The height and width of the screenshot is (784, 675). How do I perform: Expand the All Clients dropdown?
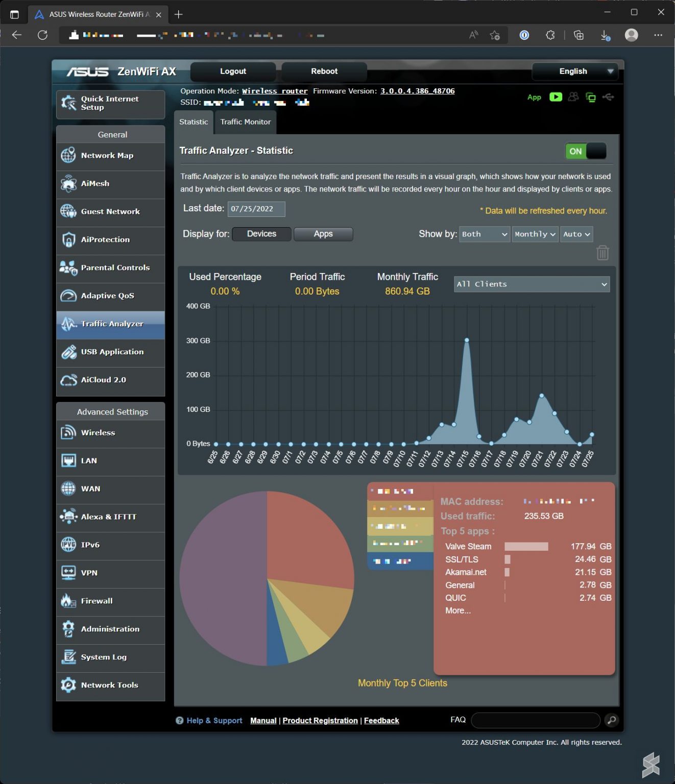tap(532, 284)
